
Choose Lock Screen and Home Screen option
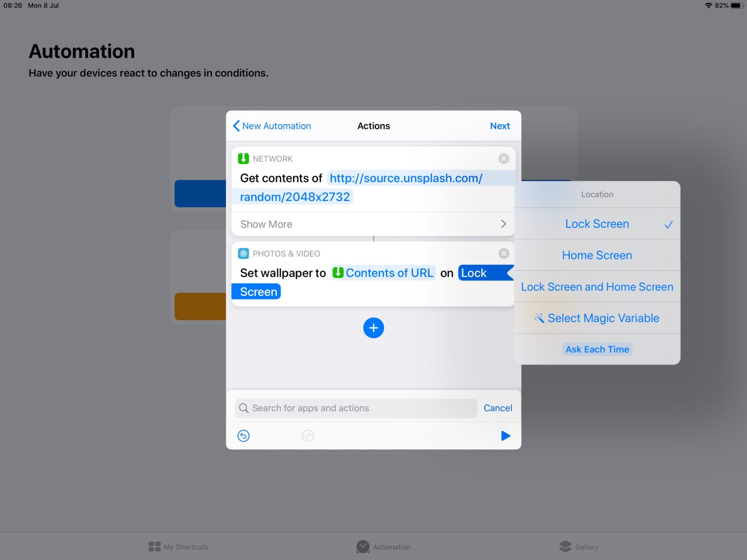[x=597, y=287]
